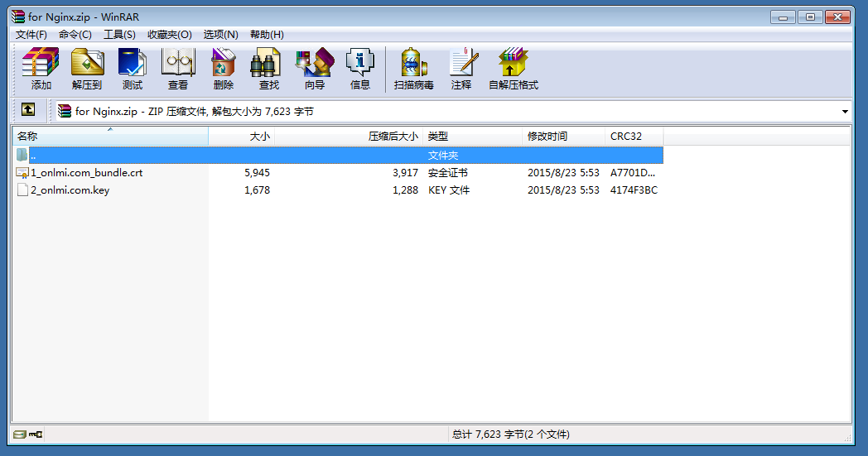Image resolution: width=868 pixels, height=456 pixels.
Task: Run 测试 (Test) on the archive
Action: point(133,68)
